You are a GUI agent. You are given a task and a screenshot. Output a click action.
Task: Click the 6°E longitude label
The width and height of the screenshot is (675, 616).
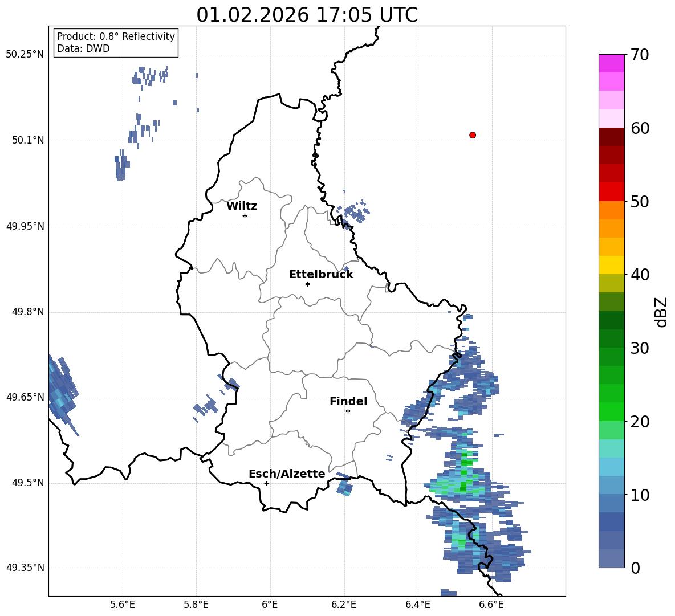point(270,605)
